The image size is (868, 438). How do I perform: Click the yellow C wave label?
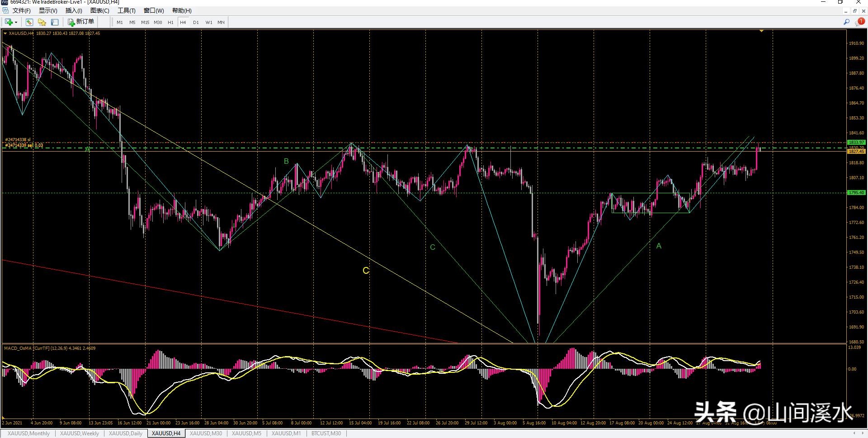[366, 271]
